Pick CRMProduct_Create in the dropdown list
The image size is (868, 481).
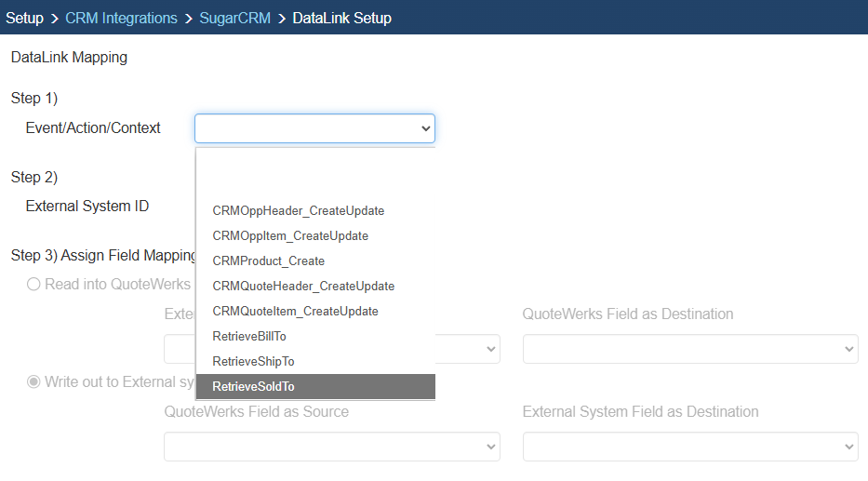[x=268, y=261]
